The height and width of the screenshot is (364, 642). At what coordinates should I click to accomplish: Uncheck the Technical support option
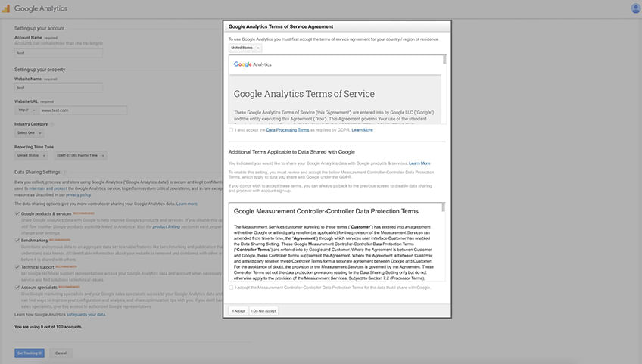[17, 267]
